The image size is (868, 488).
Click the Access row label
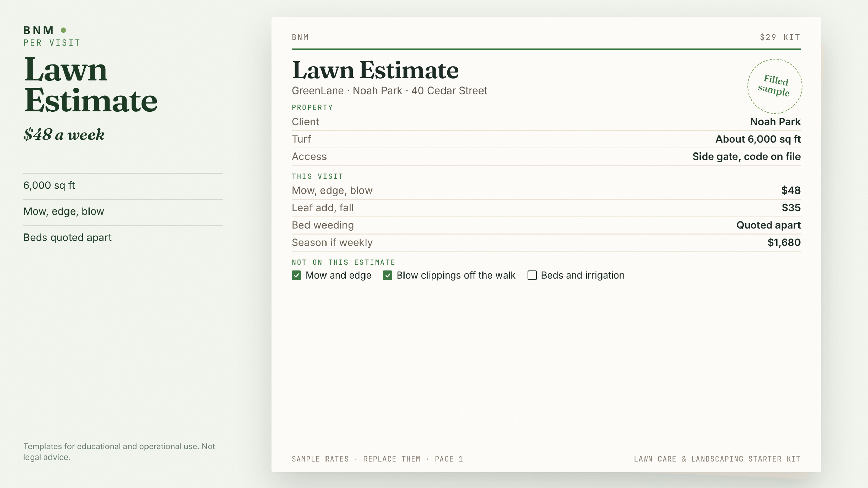click(x=309, y=156)
